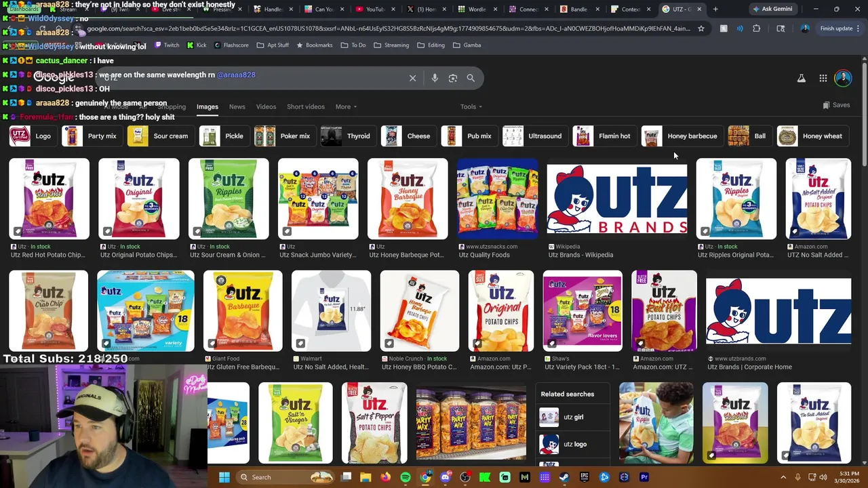Open the Chrome extensions puzzle icon
This screenshot has width=868, height=488.
(757, 28)
